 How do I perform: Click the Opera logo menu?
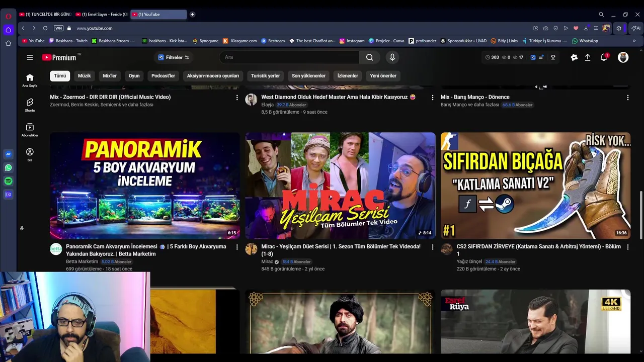click(8, 16)
